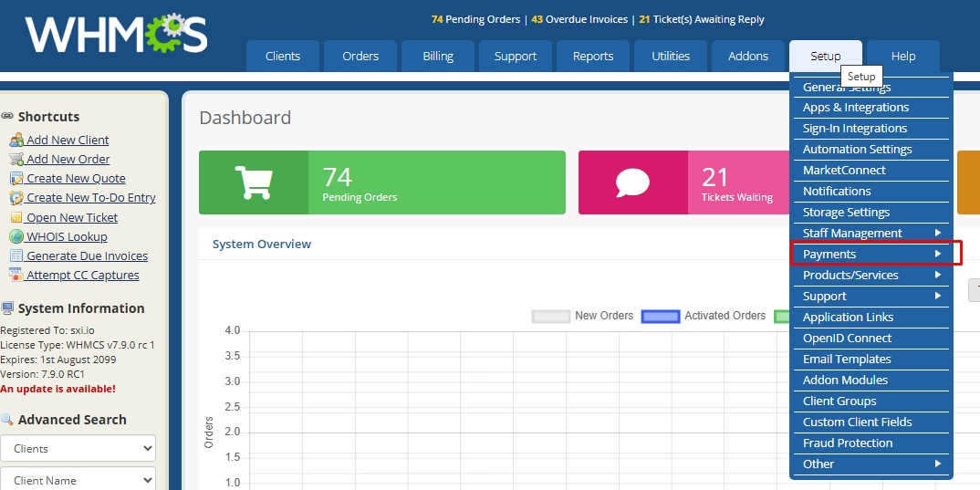This screenshot has height=490, width=980.
Task: Click the WHOIS Lookup shortcut link
Action: click(x=67, y=237)
